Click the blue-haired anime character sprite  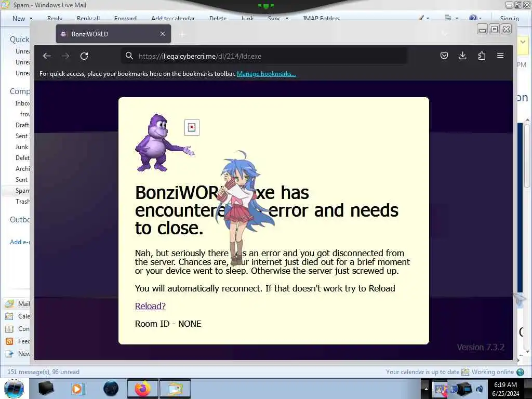pyautogui.click(x=243, y=208)
